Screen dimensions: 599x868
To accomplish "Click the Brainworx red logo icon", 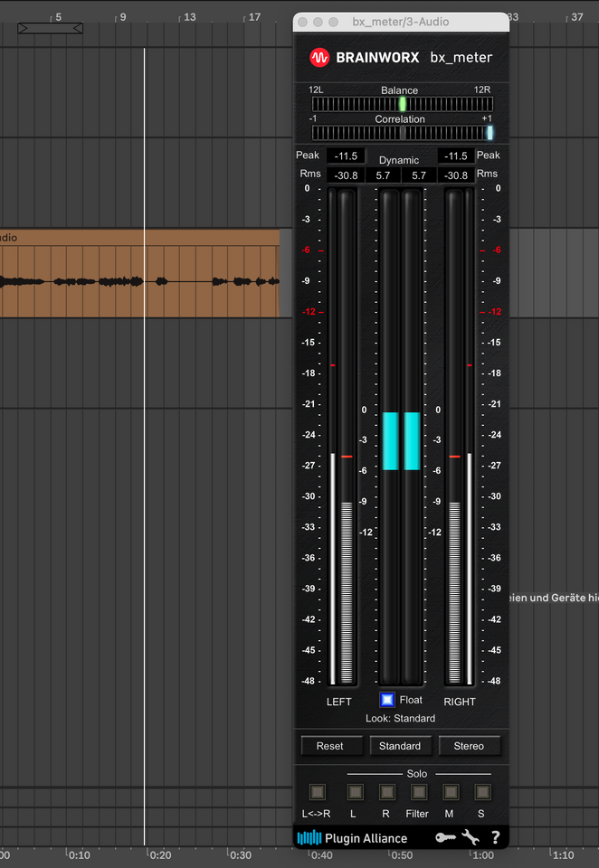I will coord(319,58).
